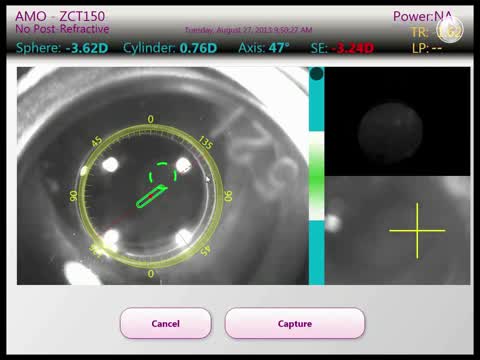Select the lower-right wide eye view
This screenshot has width=480, height=360.
click(x=397, y=230)
